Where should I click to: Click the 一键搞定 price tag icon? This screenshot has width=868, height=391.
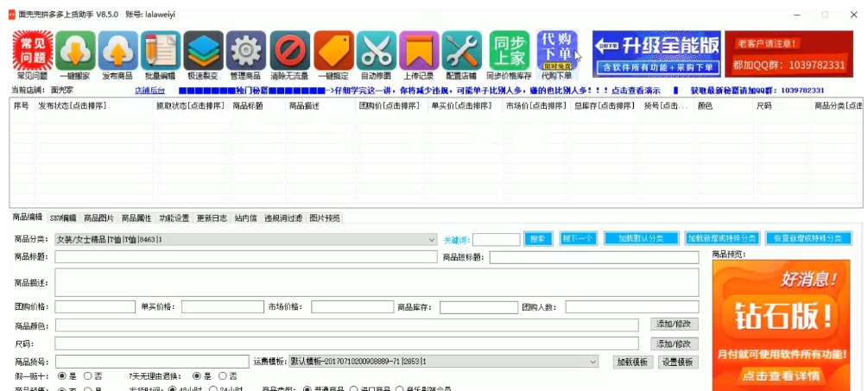click(333, 51)
